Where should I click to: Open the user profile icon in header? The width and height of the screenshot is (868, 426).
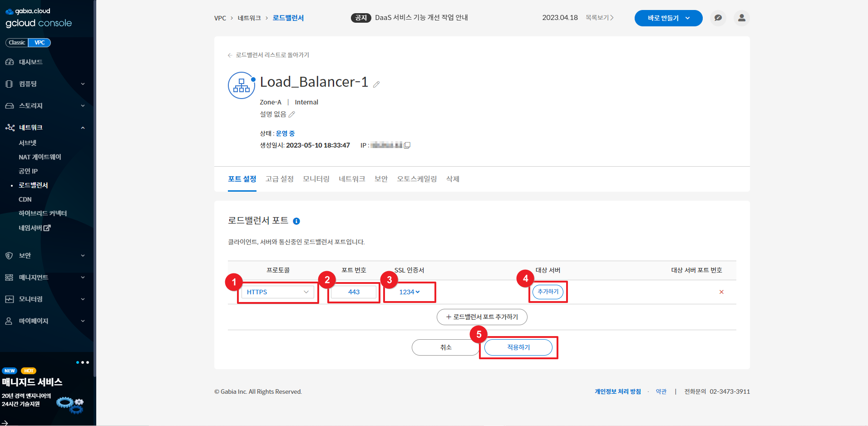741,18
